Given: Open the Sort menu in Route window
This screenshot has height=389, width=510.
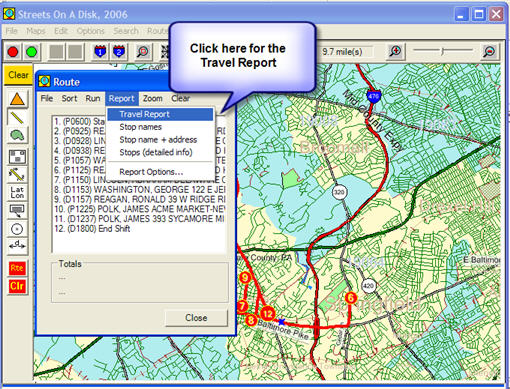Looking at the screenshot, I should pyautogui.click(x=69, y=98).
